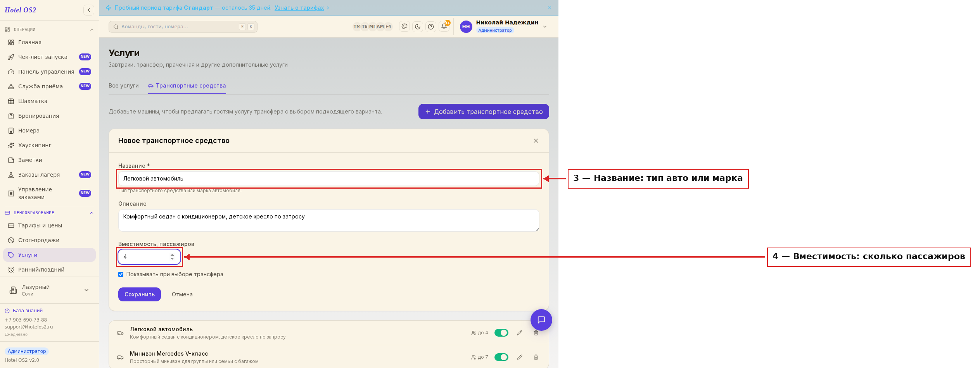Delete the Минивэн Mercedes V-класс trash icon
This screenshot has width=980, height=368.
click(x=536, y=357)
